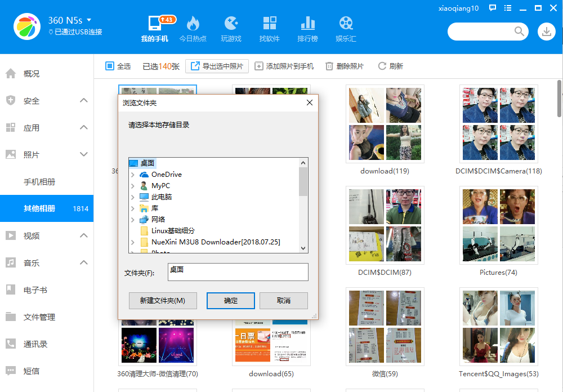This screenshot has width=563, height=392.
Task: Open the 找软件 tab
Action: (269, 29)
